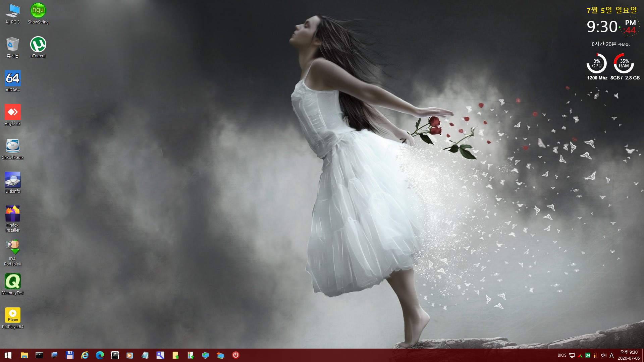The image size is (644, 362).
Task: Launch Command Prompt from the taskbar
Action: pyautogui.click(x=39, y=355)
